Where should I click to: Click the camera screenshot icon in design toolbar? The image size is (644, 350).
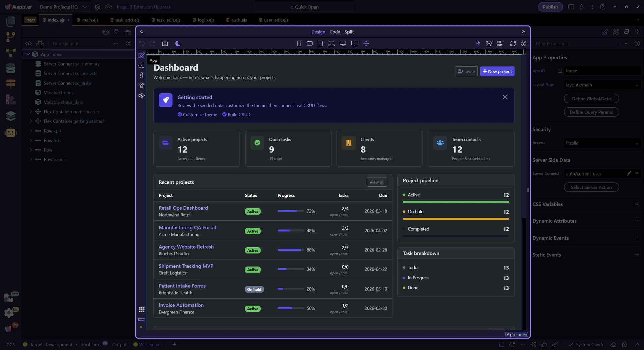pyautogui.click(x=165, y=43)
